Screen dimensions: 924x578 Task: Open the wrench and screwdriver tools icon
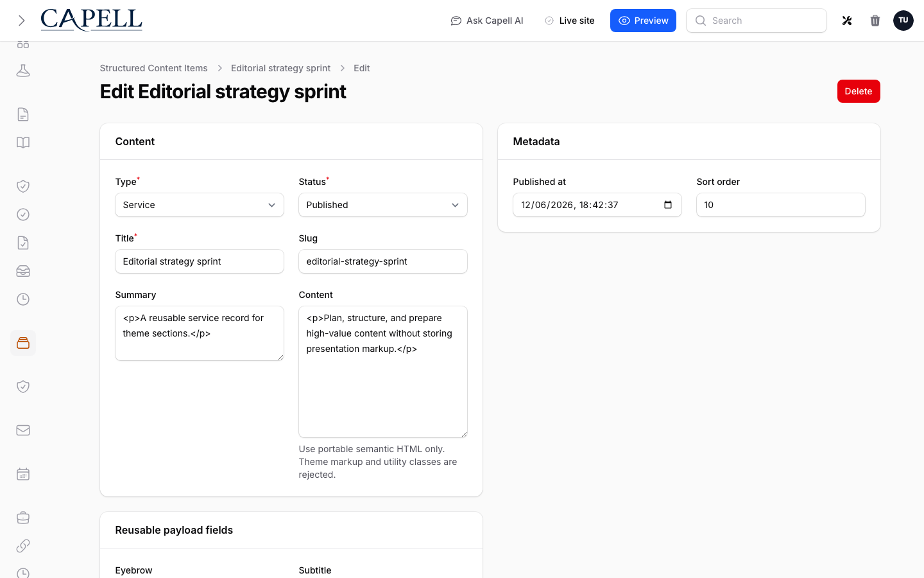click(847, 21)
